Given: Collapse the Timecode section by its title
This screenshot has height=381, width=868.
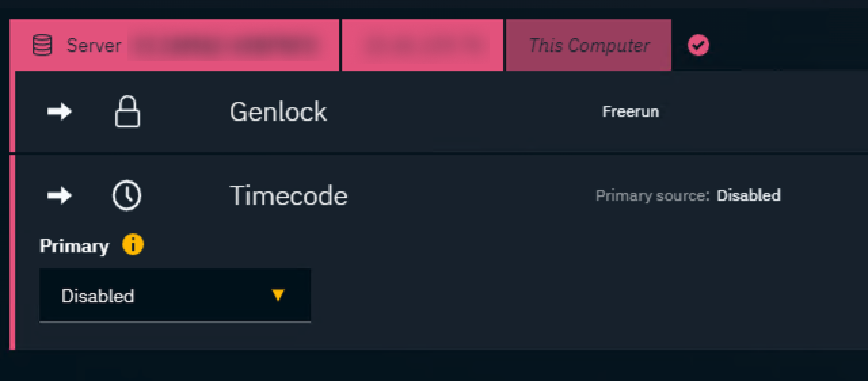Looking at the screenshot, I should click(x=288, y=196).
